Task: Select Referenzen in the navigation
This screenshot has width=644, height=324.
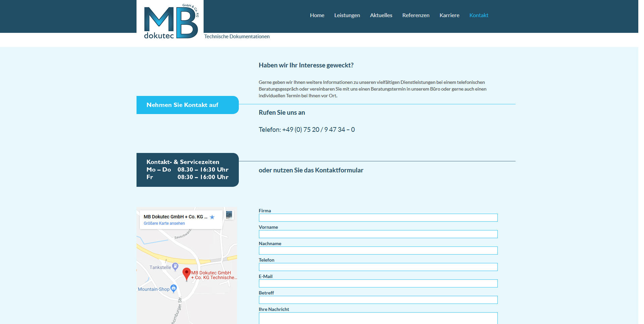Action: tap(416, 15)
